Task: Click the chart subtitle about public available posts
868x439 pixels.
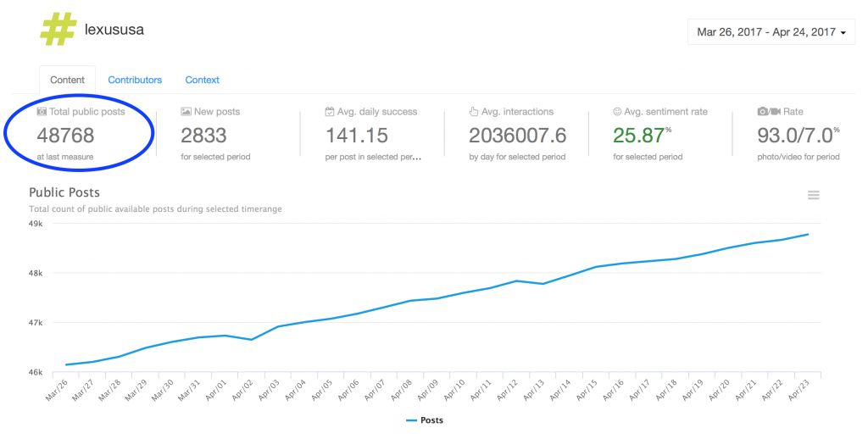Action: [156, 209]
